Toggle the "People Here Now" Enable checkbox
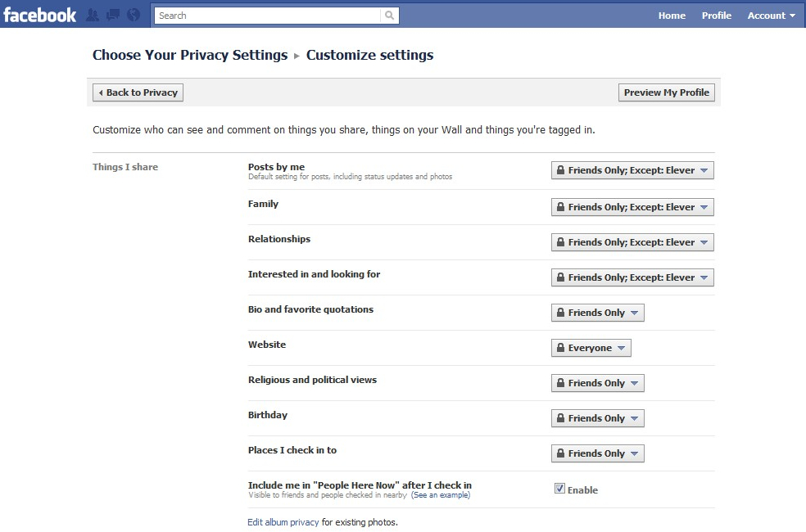This screenshot has height=532, width=806. pyautogui.click(x=559, y=489)
